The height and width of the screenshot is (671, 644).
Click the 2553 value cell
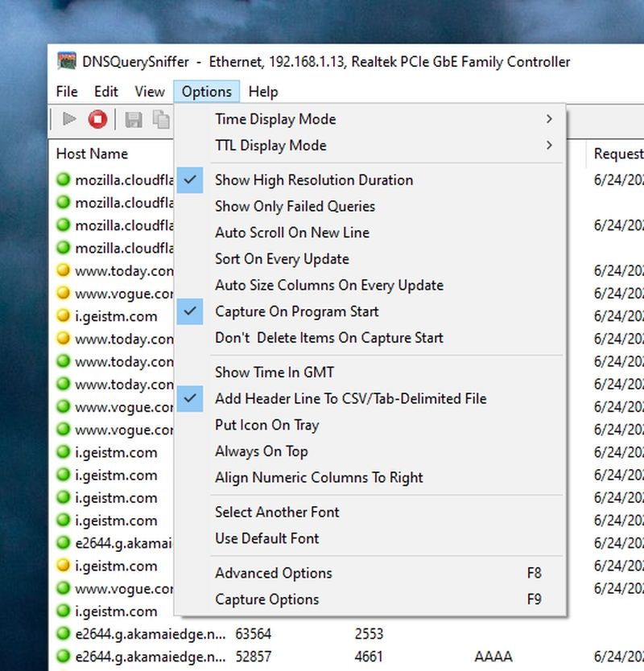[369, 634]
